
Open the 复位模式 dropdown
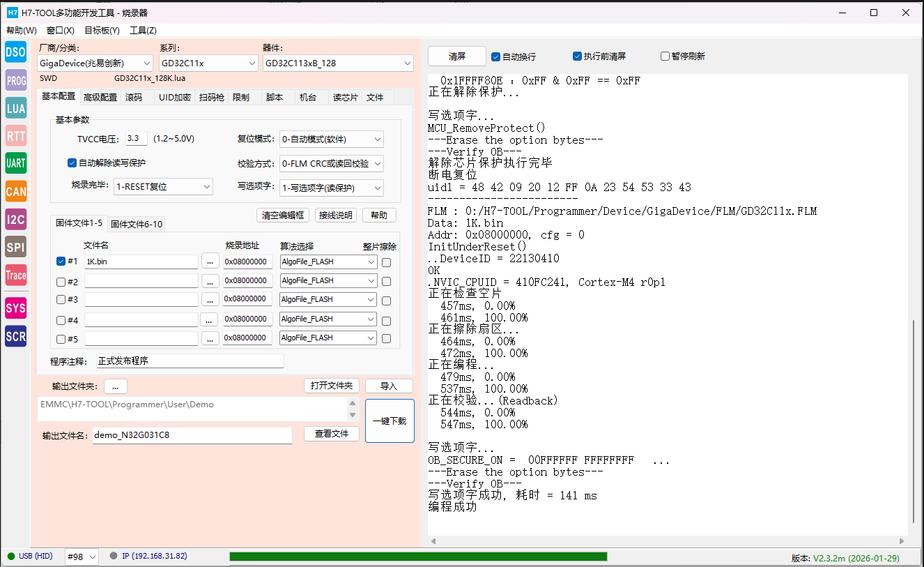(x=331, y=139)
